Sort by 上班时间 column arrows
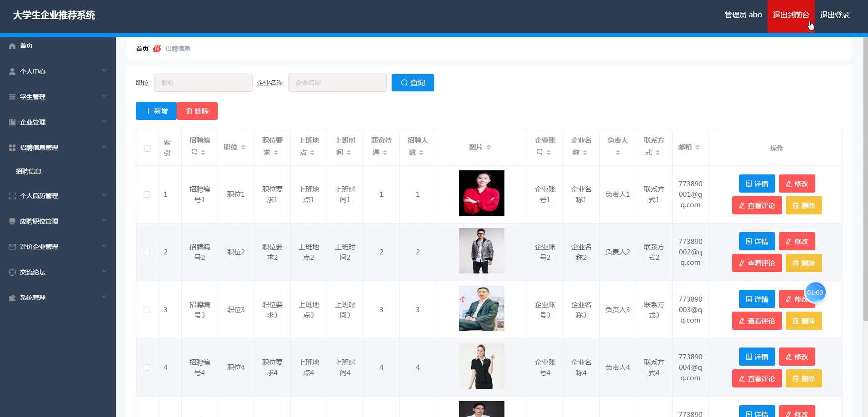The height and width of the screenshot is (417, 868). pyautogui.click(x=349, y=153)
